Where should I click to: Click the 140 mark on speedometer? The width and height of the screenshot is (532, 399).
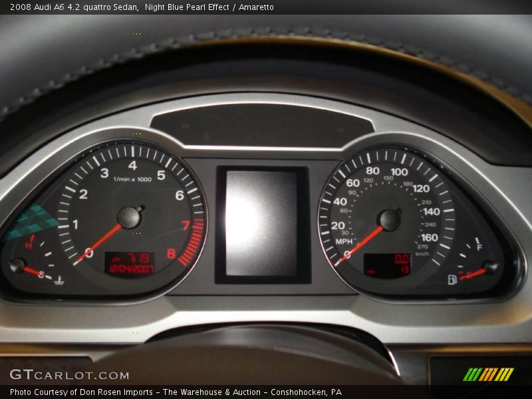[x=432, y=211]
